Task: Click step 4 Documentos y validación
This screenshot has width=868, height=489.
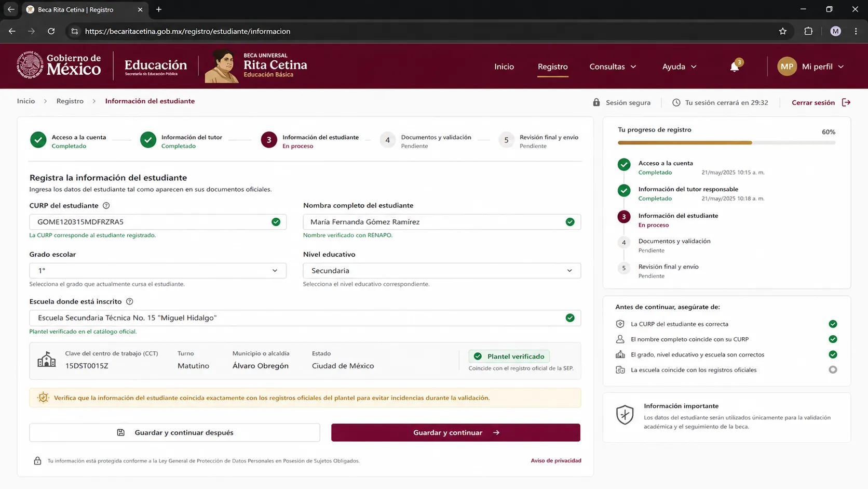Action: 425,141
